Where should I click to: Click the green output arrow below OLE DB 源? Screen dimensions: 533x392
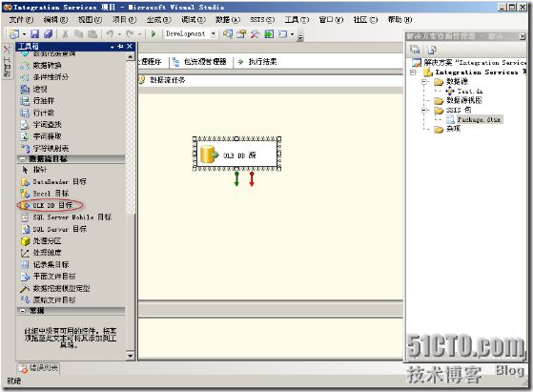[236, 178]
